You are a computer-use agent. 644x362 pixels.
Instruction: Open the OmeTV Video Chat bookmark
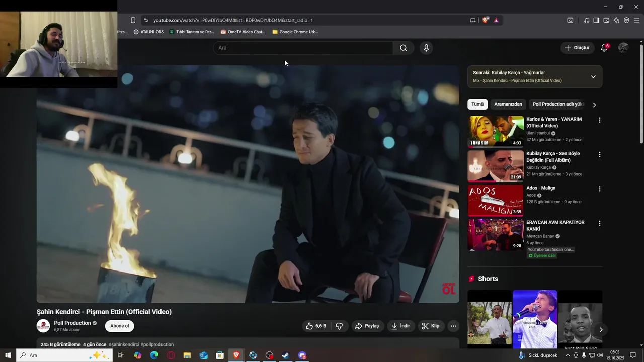pyautogui.click(x=243, y=32)
